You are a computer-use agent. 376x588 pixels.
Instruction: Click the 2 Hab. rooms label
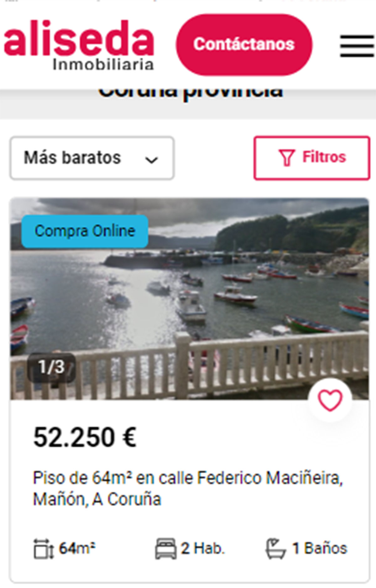203,549
